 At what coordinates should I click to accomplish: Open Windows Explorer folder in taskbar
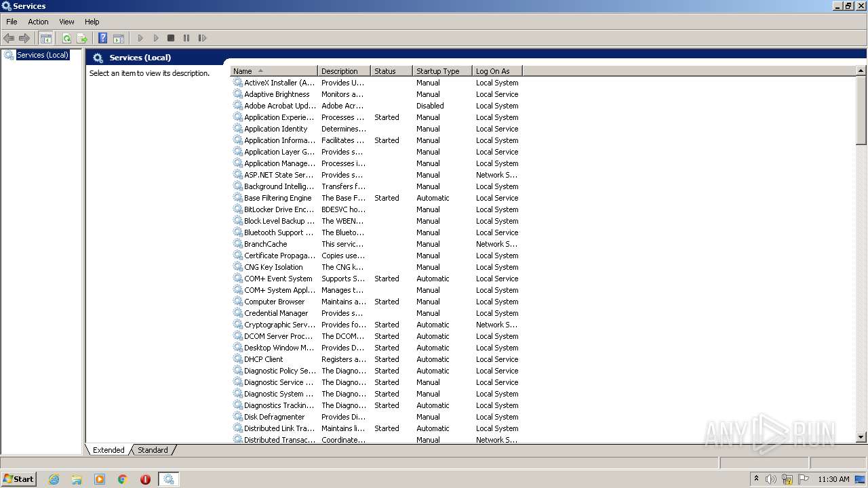tap(77, 479)
